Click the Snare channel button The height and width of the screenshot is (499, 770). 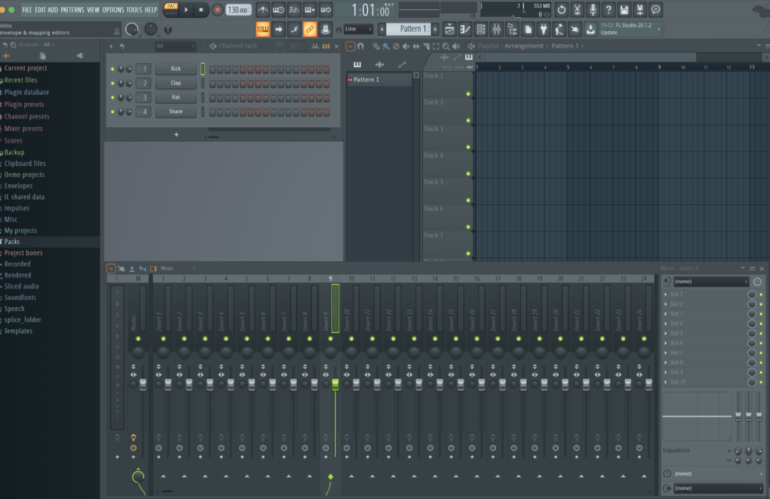click(176, 111)
